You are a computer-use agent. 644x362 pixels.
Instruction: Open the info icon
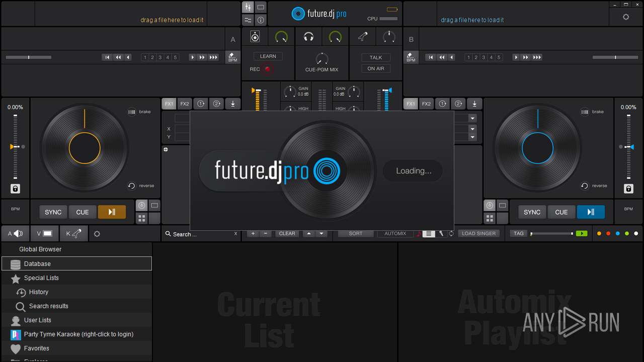pyautogui.click(x=261, y=20)
